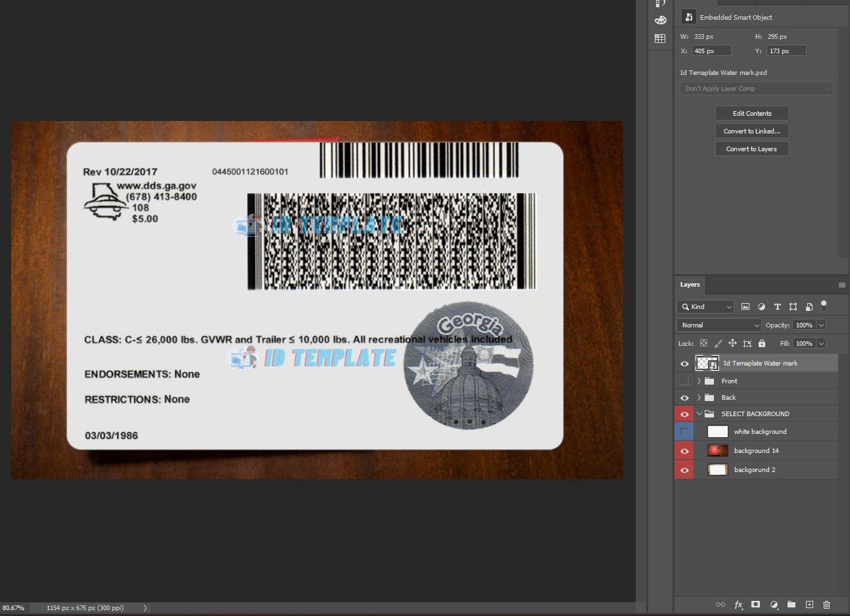Click the Edit Contents button

[x=752, y=114]
